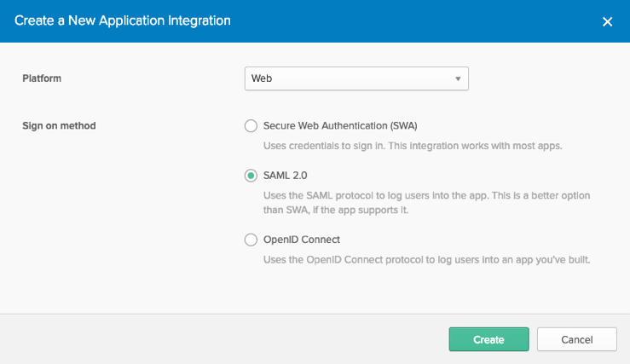Click the Platform dropdown arrow

coord(458,79)
